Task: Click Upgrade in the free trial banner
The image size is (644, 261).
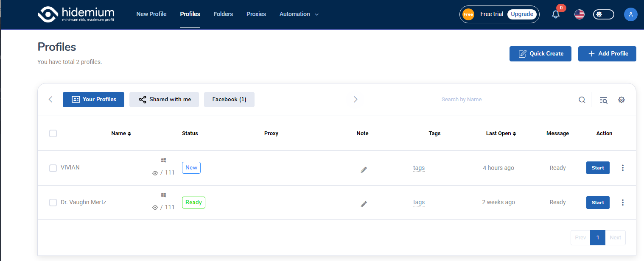Action: coord(522,14)
